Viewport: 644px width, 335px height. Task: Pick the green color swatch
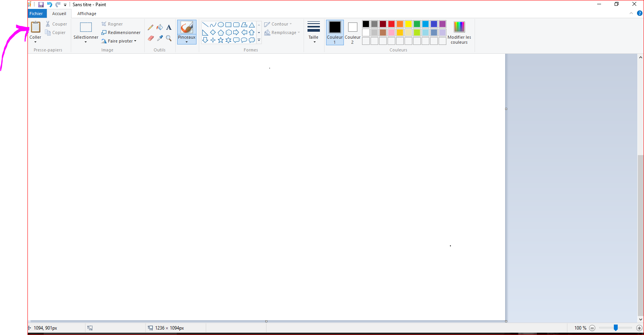point(417,24)
